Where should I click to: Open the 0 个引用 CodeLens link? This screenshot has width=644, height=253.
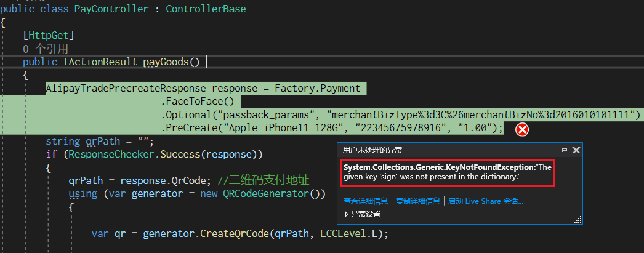46,49
